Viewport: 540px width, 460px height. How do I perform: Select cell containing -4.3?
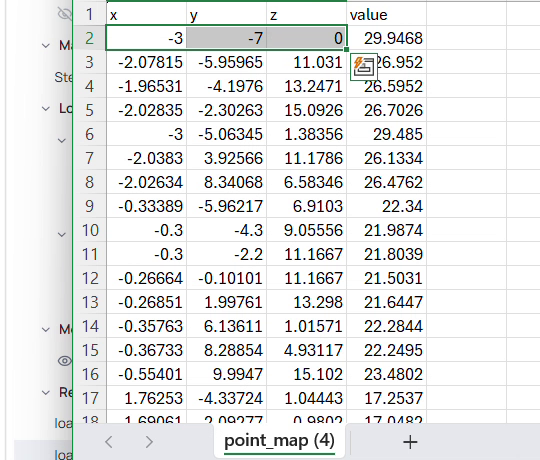(x=227, y=230)
